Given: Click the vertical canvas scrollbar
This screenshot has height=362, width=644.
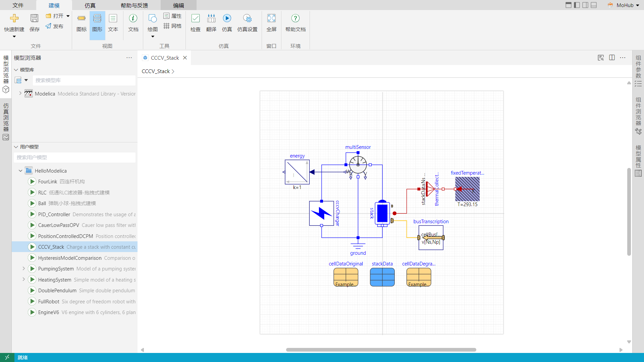Looking at the screenshot, I should coord(629,212).
